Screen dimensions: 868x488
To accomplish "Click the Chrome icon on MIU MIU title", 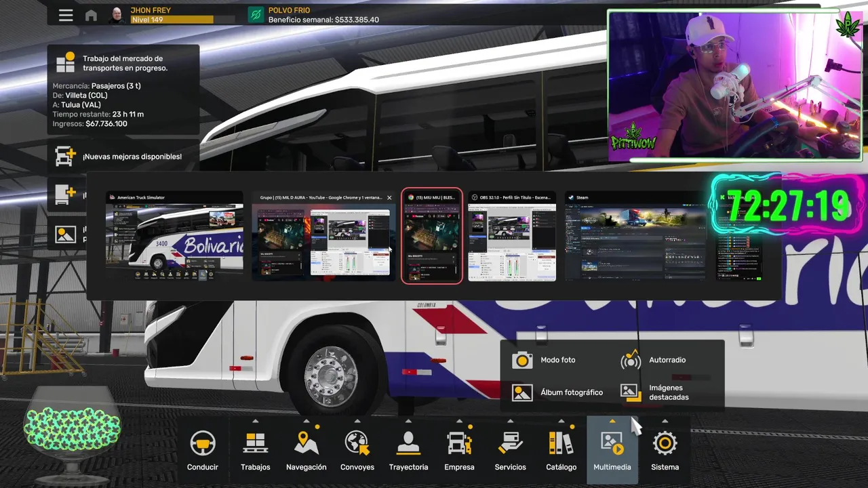I will coord(410,198).
